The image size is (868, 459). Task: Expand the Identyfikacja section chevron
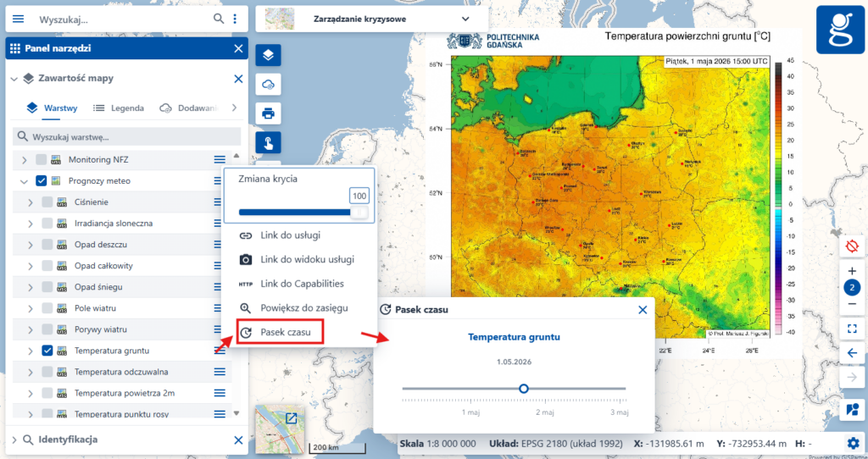pyautogui.click(x=14, y=440)
